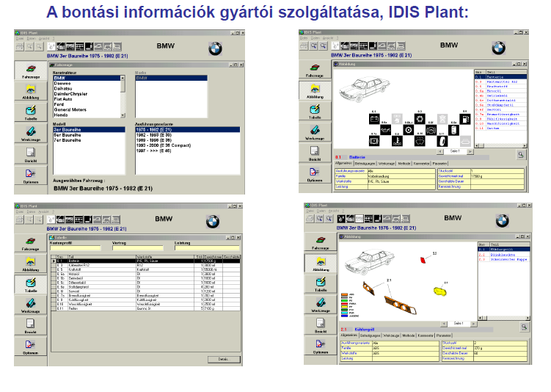551x392 pixels.
Task: Go to next page arrow in Batterie window
Action: [470, 151]
